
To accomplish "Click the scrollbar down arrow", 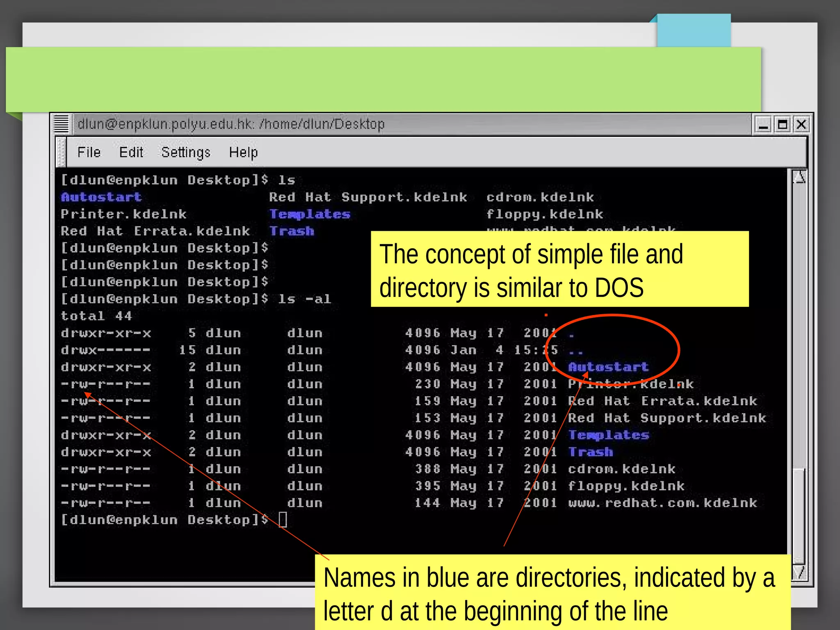I will click(799, 572).
